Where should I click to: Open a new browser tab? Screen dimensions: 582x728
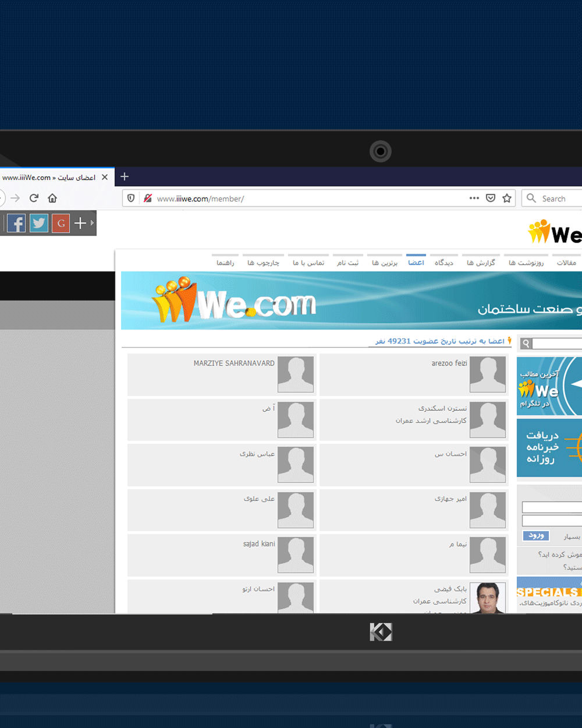pos(125,176)
